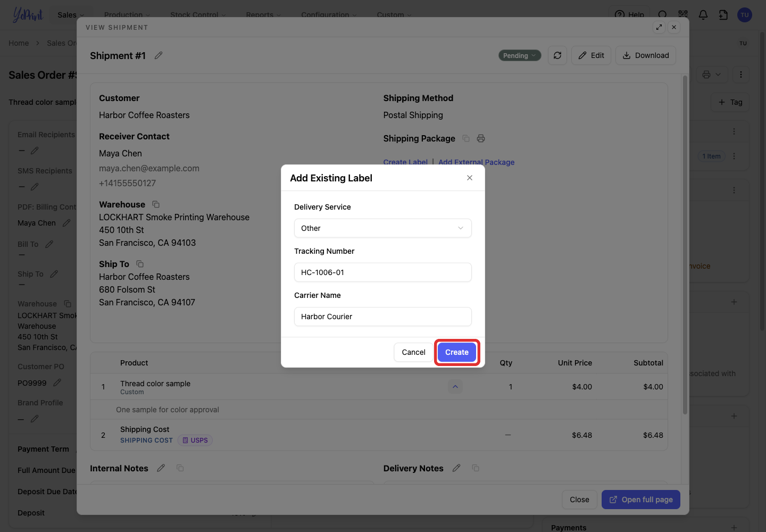The height and width of the screenshot is (532, 766).
Task: Open search from the top bar
Action: tap(662, 15)
